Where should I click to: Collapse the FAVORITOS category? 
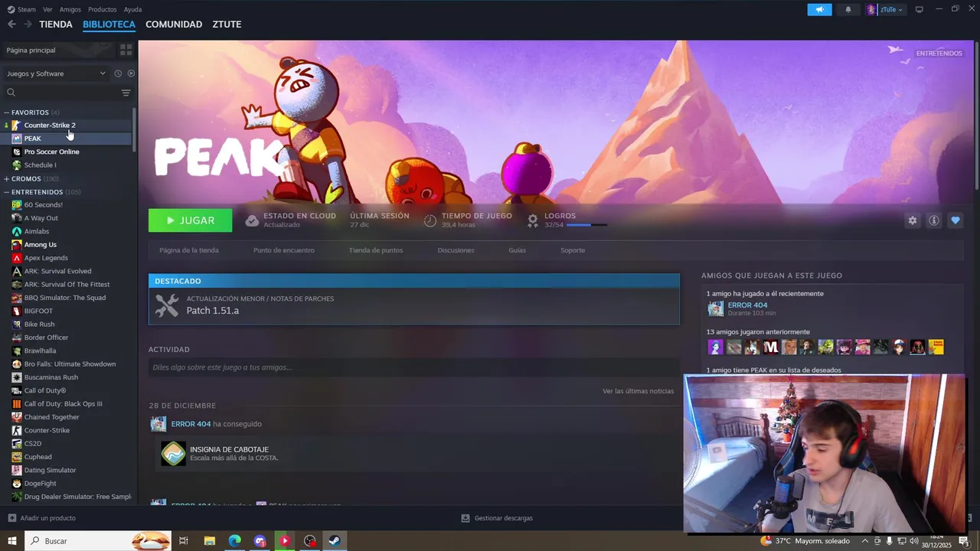pos(6,112)
